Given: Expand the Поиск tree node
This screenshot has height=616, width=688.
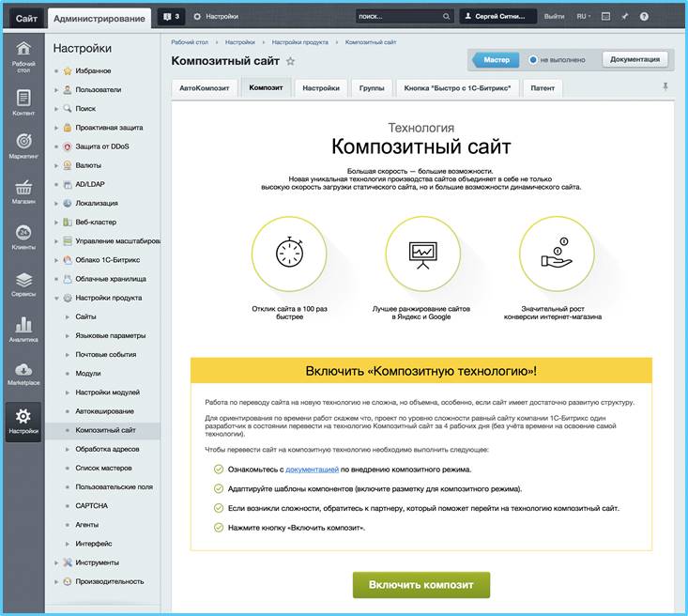Looking at the screenshot, I should click(56, 109).
